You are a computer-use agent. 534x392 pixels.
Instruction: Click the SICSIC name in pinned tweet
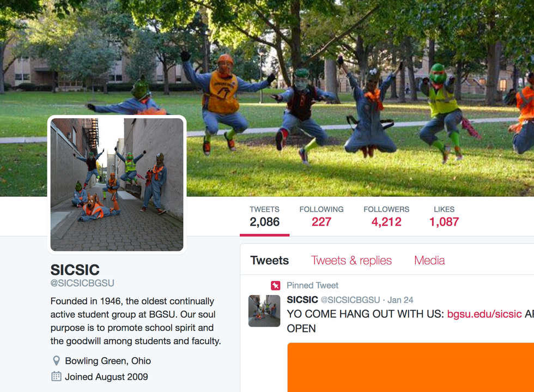pyautogui.click(x=302, y=300)
